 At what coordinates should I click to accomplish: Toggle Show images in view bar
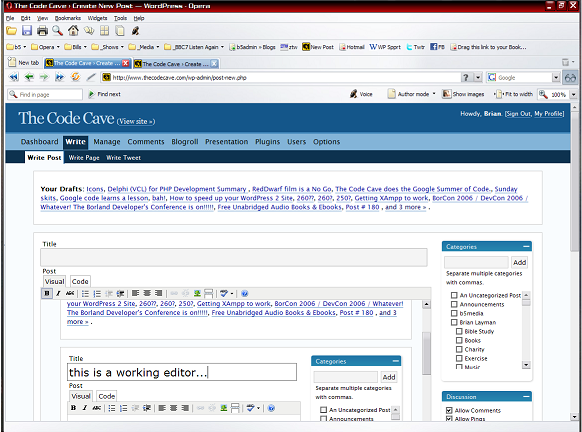pyautogui.click(x=463, y=94)
